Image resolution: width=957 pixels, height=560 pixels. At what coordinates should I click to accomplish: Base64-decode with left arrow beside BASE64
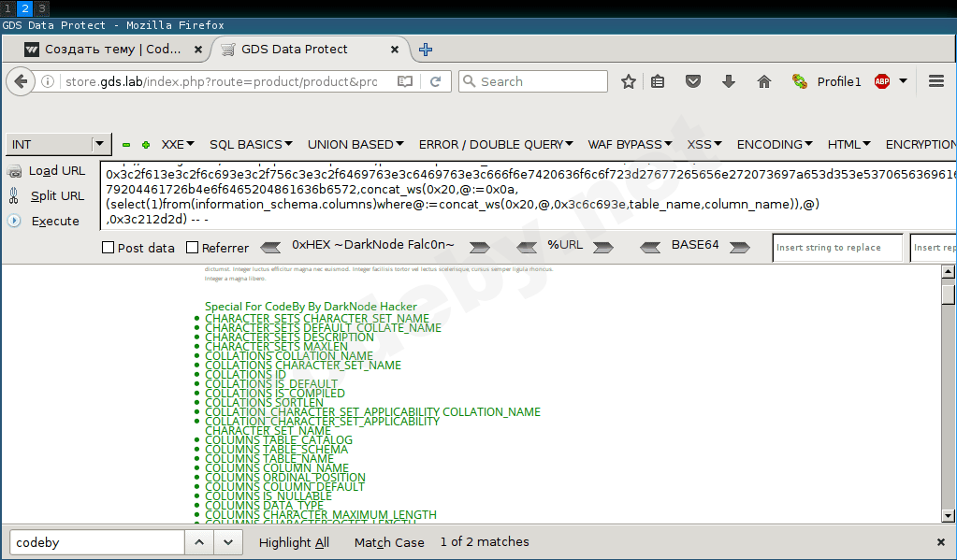[650, 247]
